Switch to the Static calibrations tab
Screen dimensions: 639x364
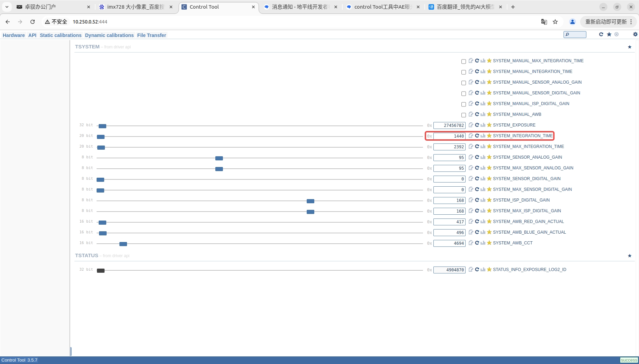pos(61,35)
